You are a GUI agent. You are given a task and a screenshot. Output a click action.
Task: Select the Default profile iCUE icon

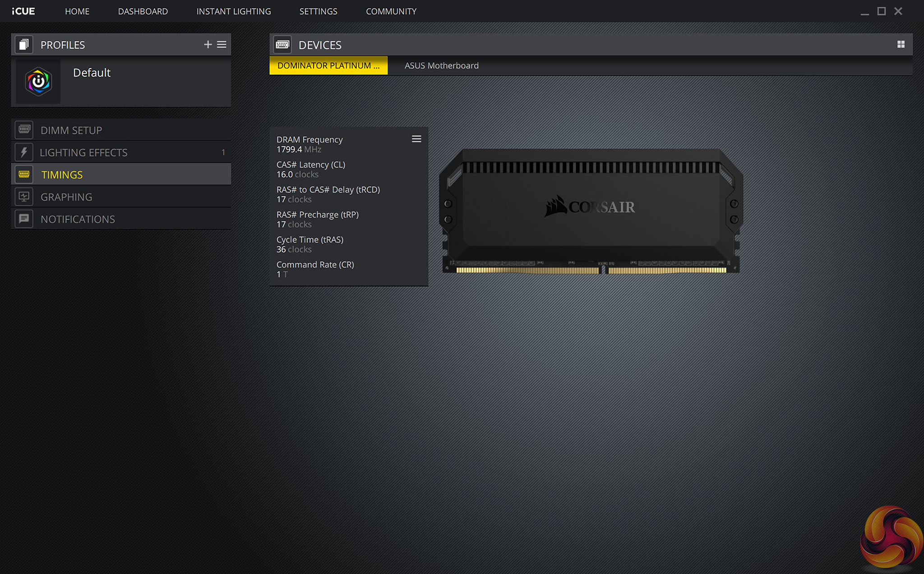(x=38, y=82)
